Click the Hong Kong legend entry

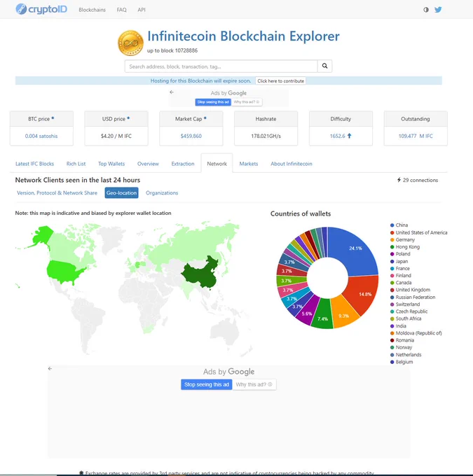point(405,247)
